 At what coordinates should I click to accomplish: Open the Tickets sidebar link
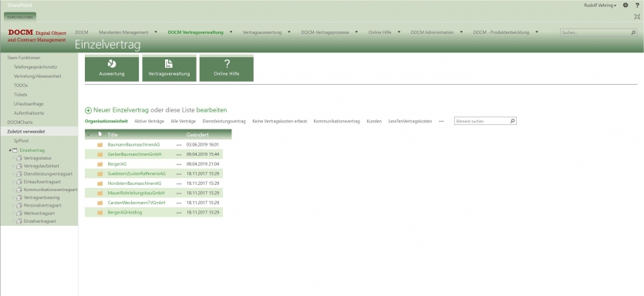click(21, 95)
